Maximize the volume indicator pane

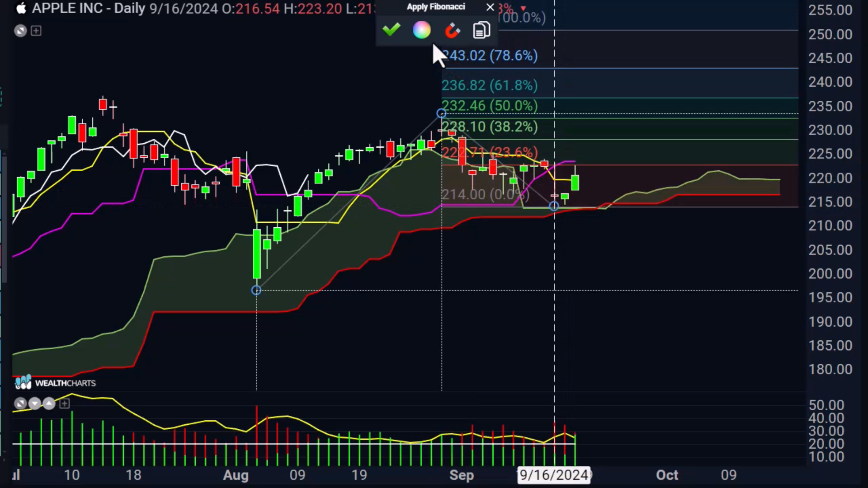coord(20,404)
